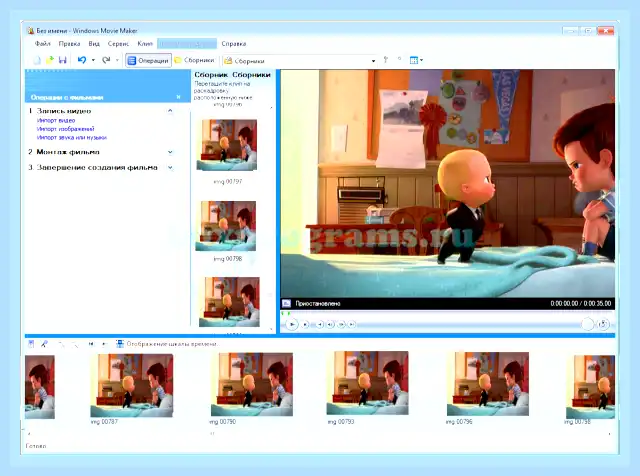Expand the Завершение создания фильма section
The image size is (640, 476).
(170, 167)
